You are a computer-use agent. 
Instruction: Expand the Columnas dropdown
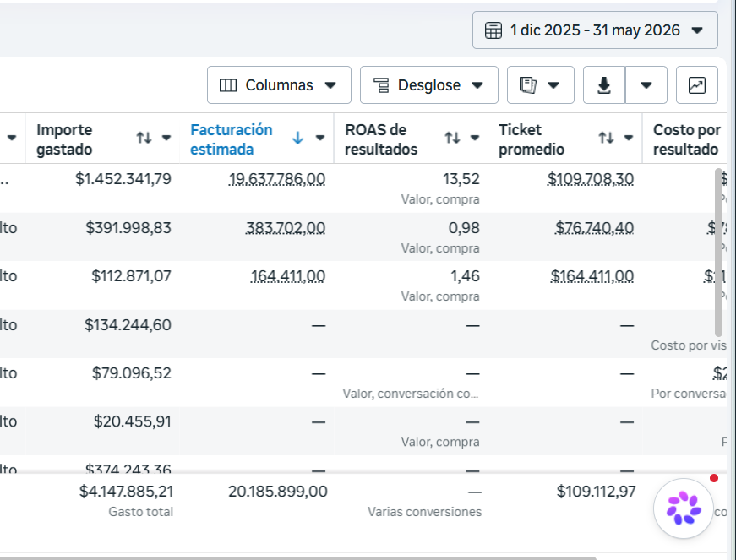(x=279, y=85)
